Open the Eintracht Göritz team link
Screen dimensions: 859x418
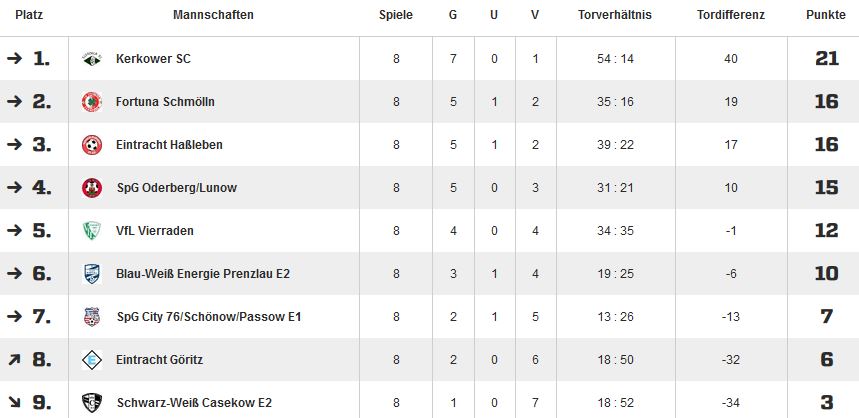pyautogui.click(x=159, y=360)
